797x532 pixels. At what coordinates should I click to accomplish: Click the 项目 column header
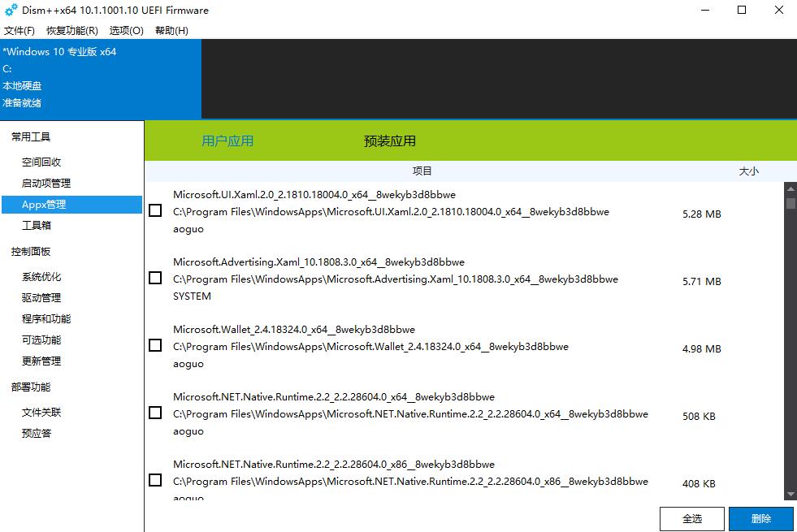pyautogui.click(x=422, y=171)
